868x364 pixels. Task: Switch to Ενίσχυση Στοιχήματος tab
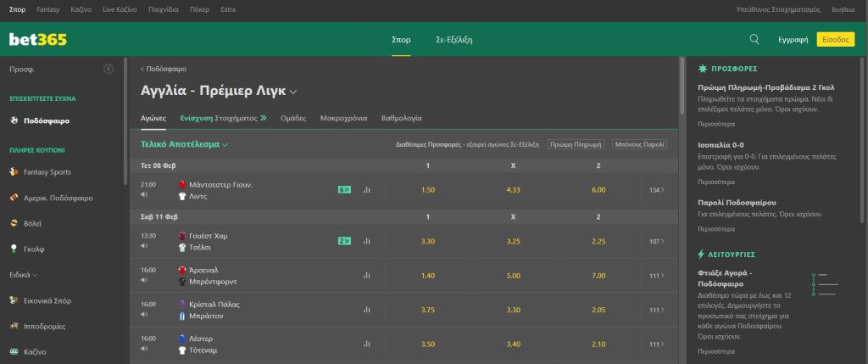pyautogui.click(x=223, y=118)
